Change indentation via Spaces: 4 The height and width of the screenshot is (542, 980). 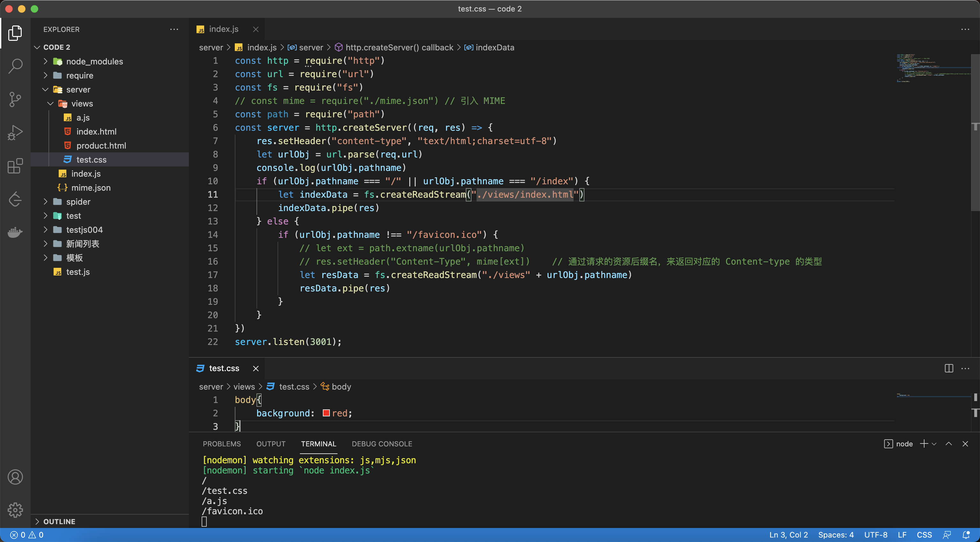836,535
